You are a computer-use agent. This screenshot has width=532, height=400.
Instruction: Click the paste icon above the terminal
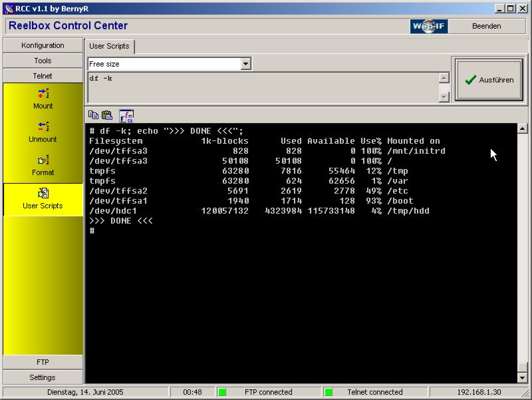(107, 115)
